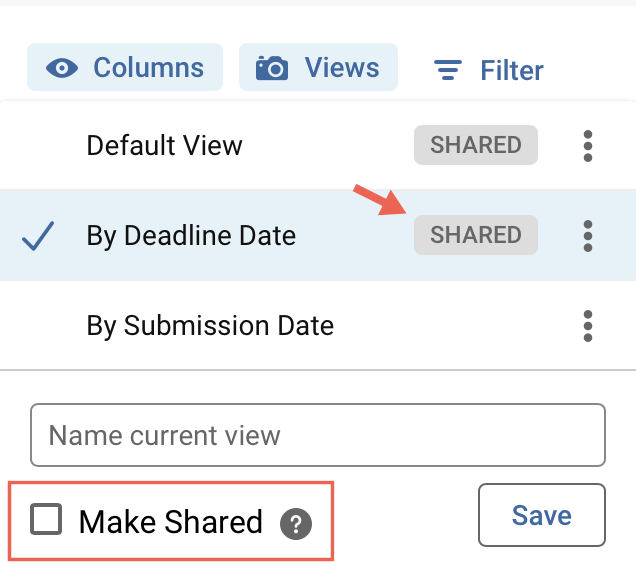Click the SHARED badge on By Deadline Date
The height and width of the screenshot is (576, 636).
pyautogui.click(x=476, y=236)
